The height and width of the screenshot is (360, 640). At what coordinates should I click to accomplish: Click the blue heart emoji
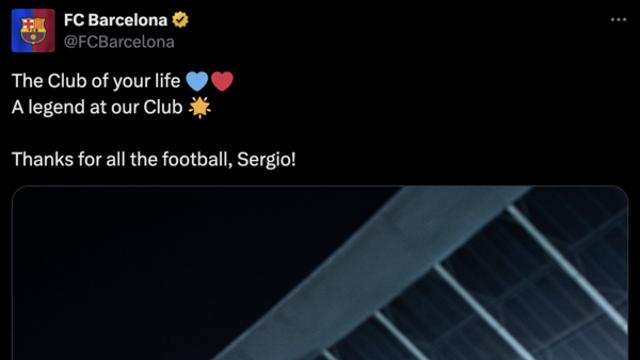(197, 81)
